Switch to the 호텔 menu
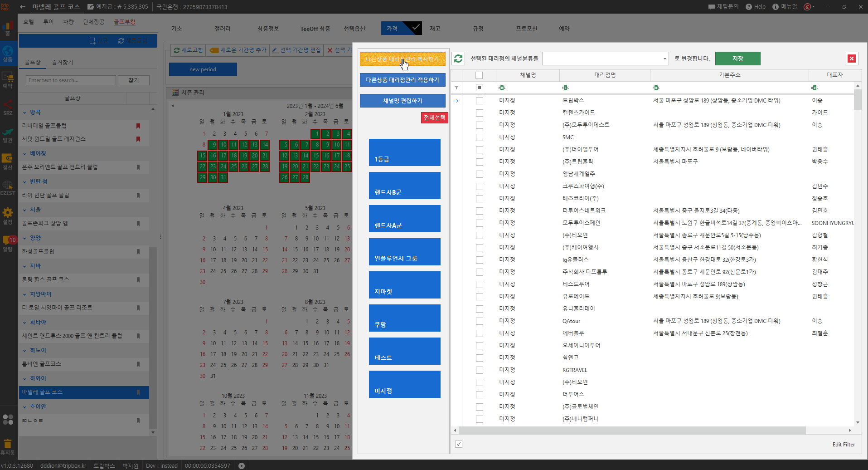 click(29, 22)
